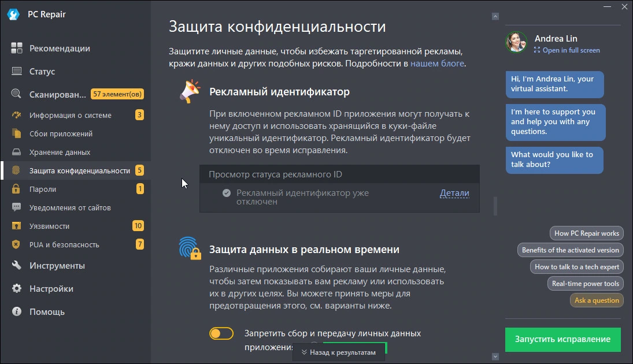Click How PC Repair works chip
The image size is (633, 364).
(x=587, y=233)
